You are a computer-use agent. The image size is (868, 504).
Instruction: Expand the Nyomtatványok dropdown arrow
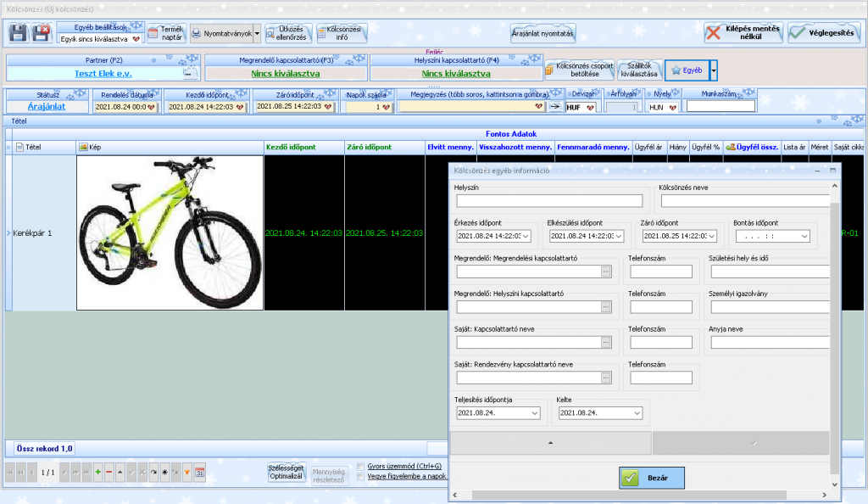pos(257,33)
